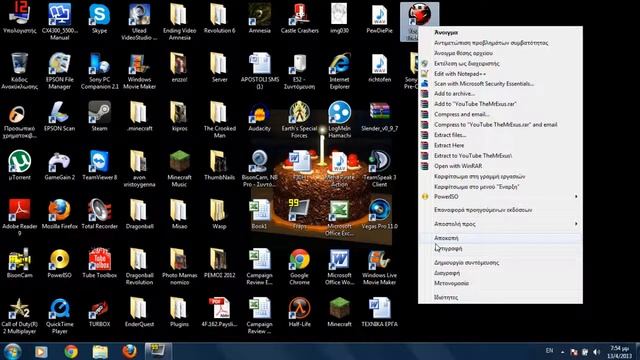Open Chrome from the taskbar
Image resolution: width=640 pixels, height=360 pixels.
[x=71, y=351]
